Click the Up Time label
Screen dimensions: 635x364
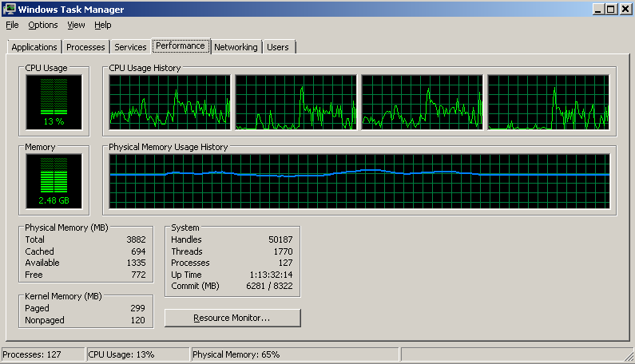(186, 275)
